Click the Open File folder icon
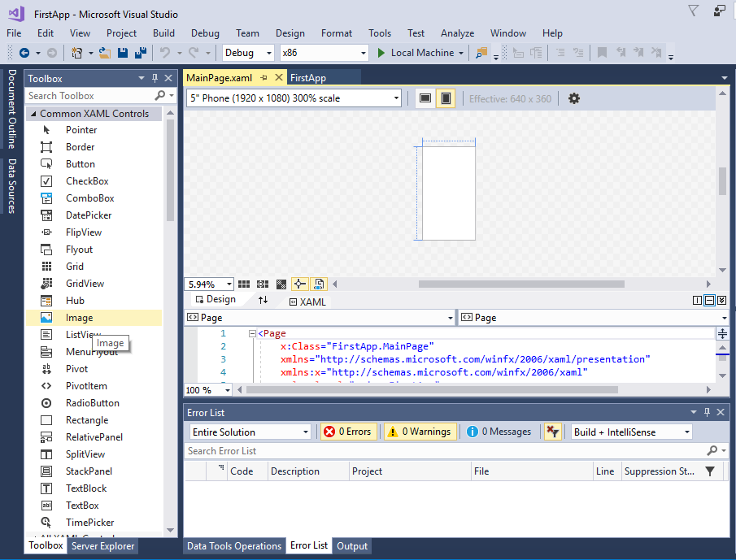 tap(105, 53)
